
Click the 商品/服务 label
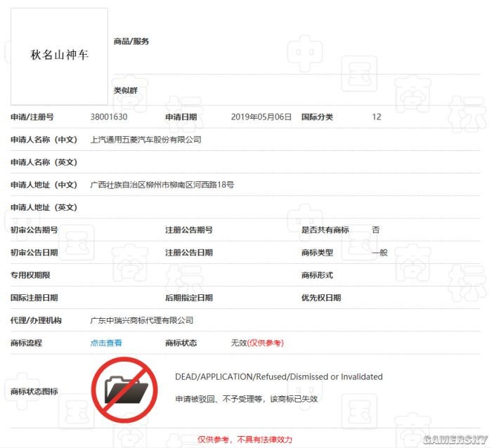tap(131, 41)
